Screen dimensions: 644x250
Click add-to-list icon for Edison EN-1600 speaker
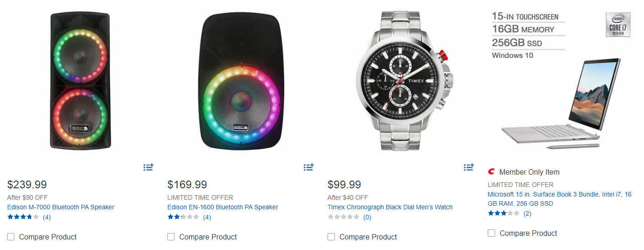pos(308,167)
